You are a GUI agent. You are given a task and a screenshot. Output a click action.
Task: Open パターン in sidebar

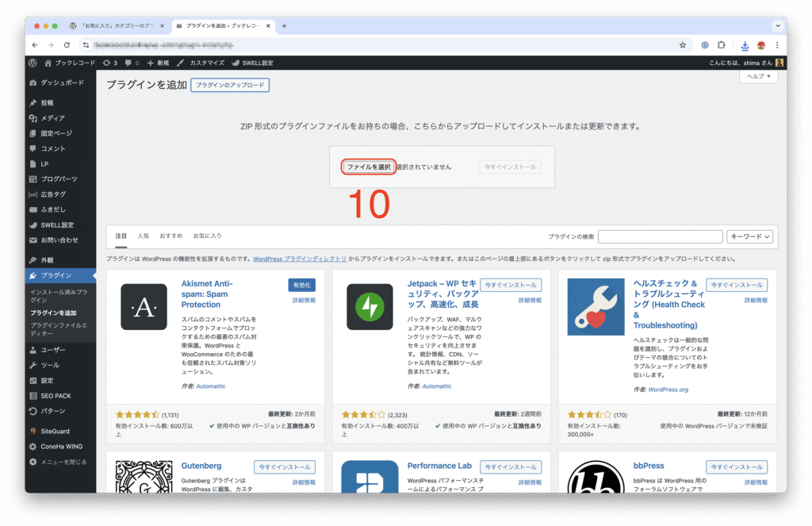point(60,411)
